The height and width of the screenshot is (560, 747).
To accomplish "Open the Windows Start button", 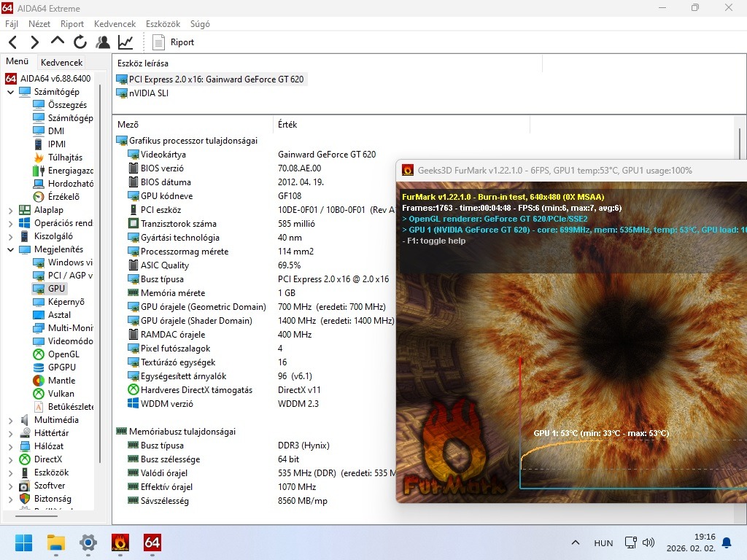I will 24,542.
